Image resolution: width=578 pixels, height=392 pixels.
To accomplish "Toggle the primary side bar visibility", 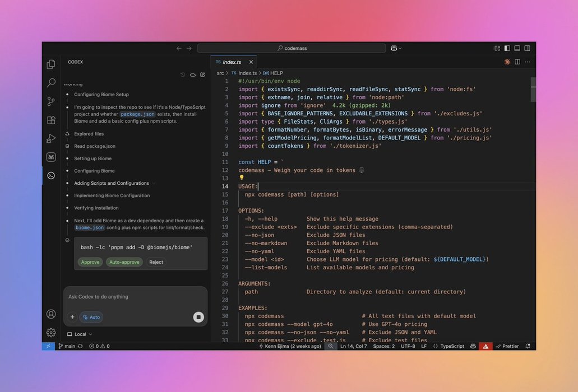I will [x=507, y=48].
